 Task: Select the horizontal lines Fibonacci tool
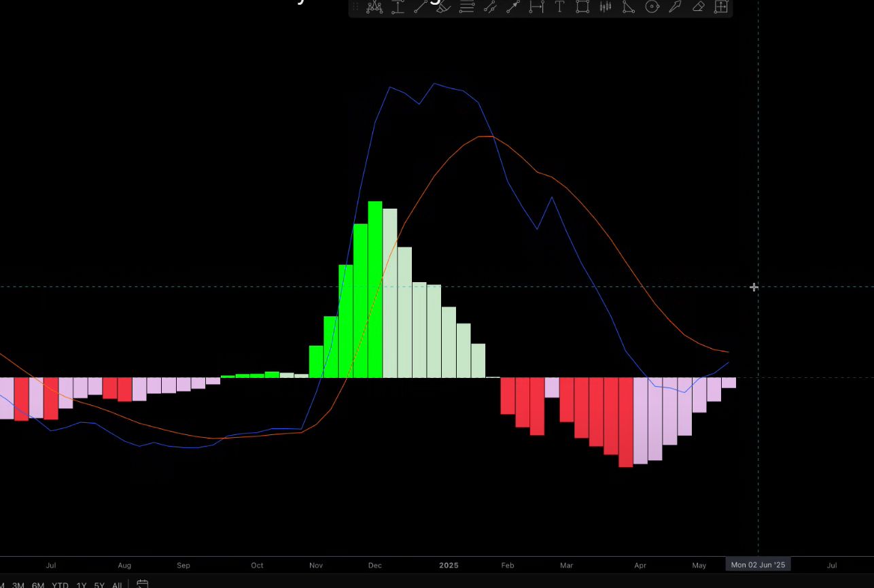(467, 7)
